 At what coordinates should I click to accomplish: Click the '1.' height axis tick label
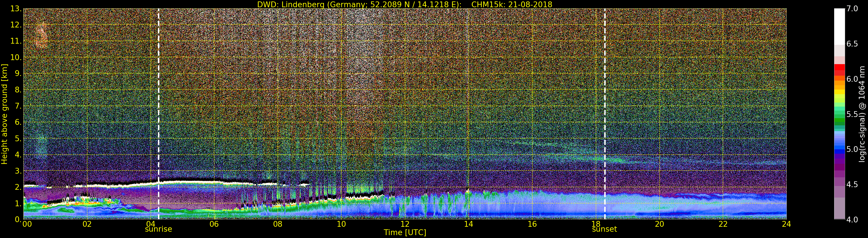point(18,203)
